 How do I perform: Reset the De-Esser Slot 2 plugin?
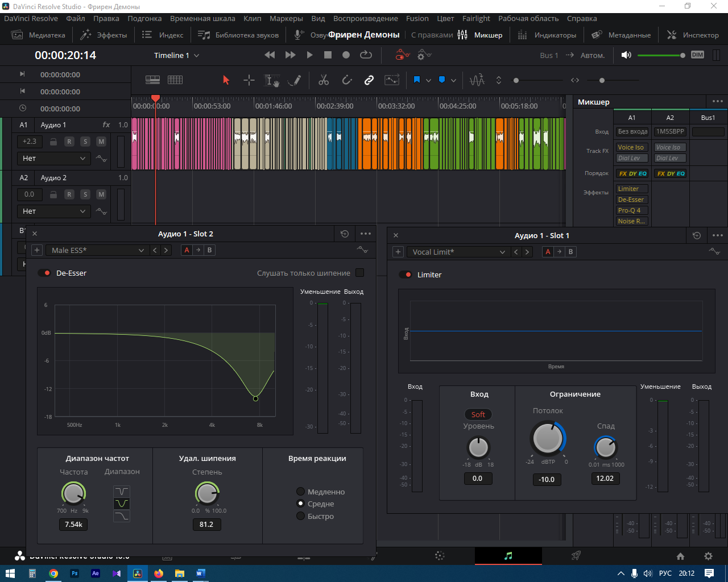(x=344, y=234)
